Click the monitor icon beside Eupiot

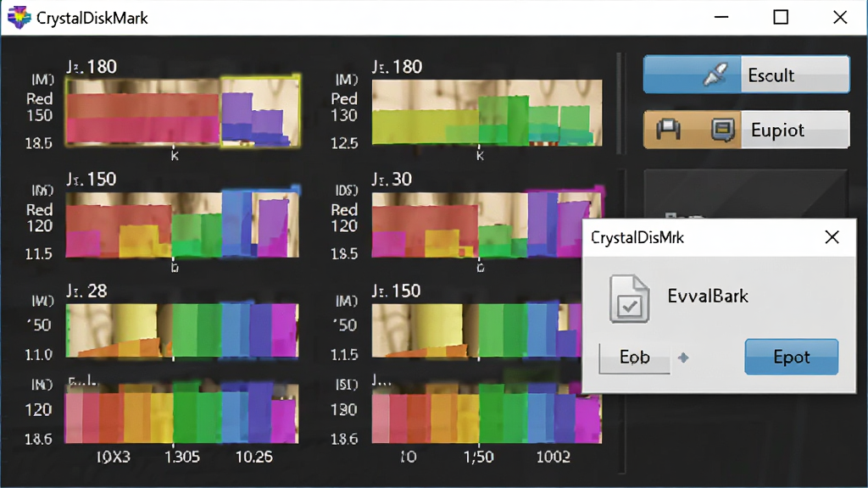pyautogui.click(x=723, y=130)
